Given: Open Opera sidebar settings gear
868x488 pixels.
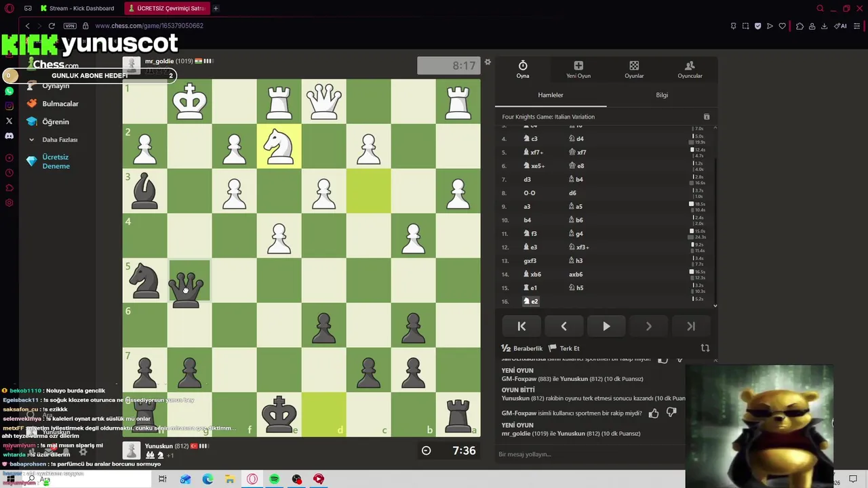Looking at the screenshot, I should click(9, 203).
